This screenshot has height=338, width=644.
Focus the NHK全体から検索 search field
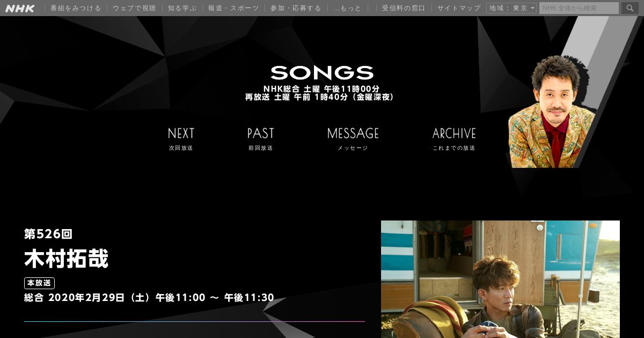click(579, 8)
